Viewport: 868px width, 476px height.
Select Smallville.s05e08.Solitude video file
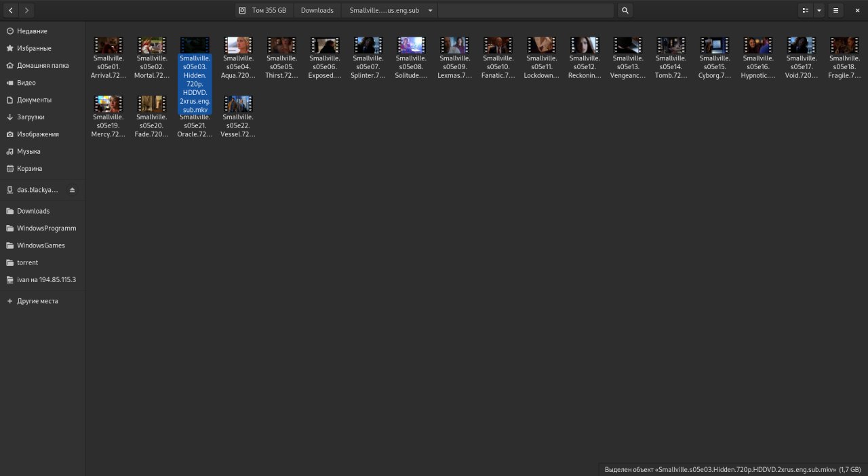(412, 58)
